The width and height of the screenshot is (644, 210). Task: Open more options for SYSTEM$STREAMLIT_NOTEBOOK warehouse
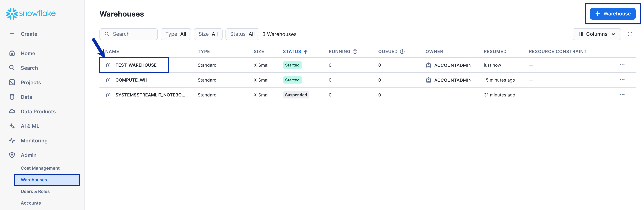[622, 95]
